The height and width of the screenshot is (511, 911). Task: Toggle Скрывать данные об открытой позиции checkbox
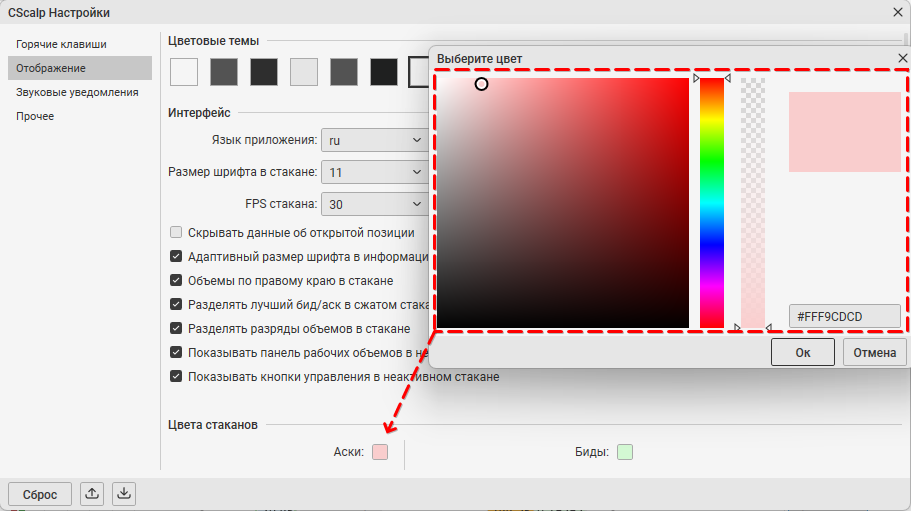(x=175, y=232)
